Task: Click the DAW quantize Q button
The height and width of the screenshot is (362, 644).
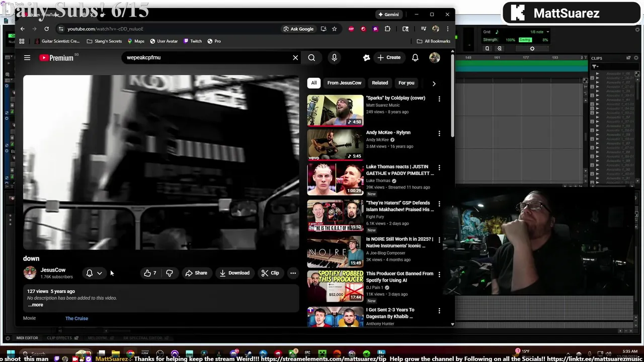Action: click(487, 49)
